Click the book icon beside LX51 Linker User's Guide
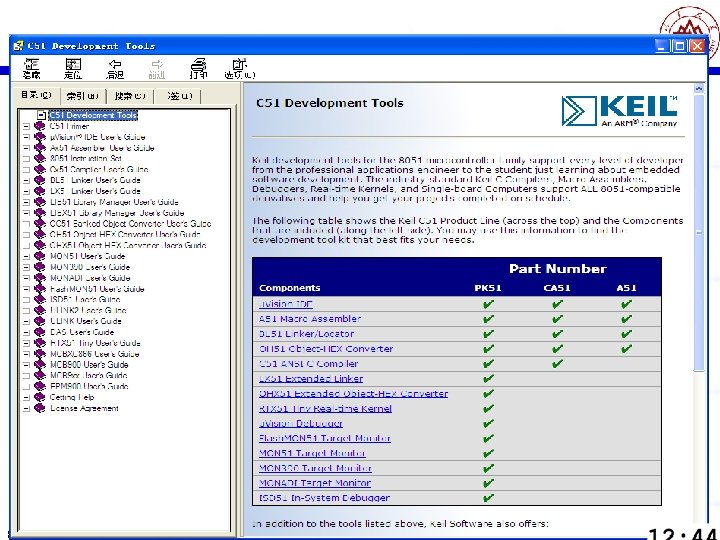The height and width of the screenshot is (540, 720). click(x=40, y=191)
